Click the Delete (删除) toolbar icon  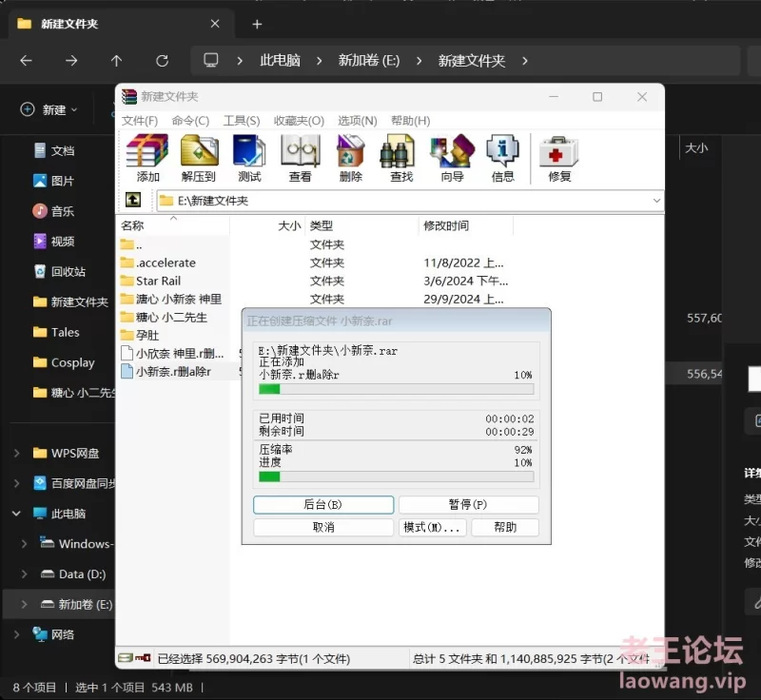pos(350,158)
